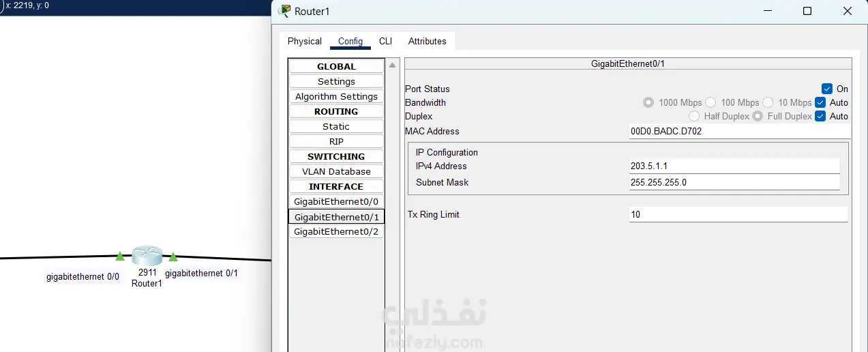The height and width of the screenshot is (352, 868).
Task: Click the Packet Tracer icon in Router1 title bar
Action: [284, 11]
